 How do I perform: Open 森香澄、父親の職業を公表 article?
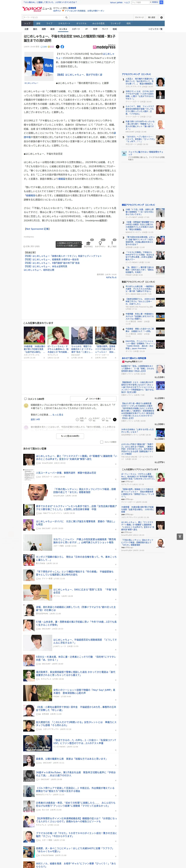pyautogui.click(x=71, y=758)
